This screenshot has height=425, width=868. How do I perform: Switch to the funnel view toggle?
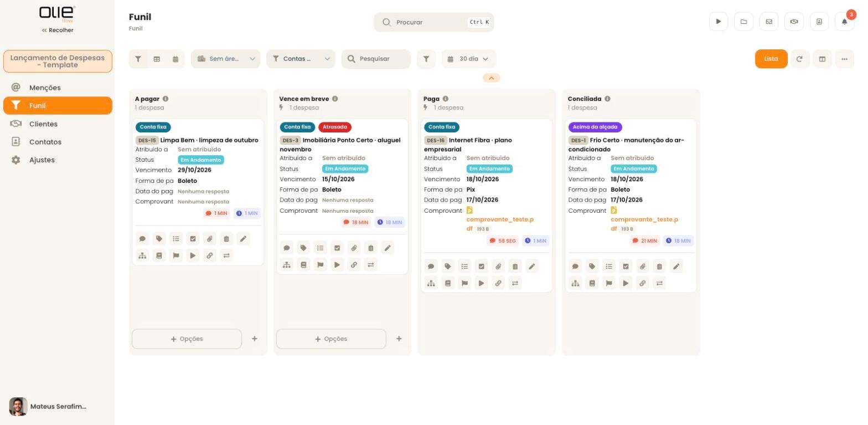138,59
